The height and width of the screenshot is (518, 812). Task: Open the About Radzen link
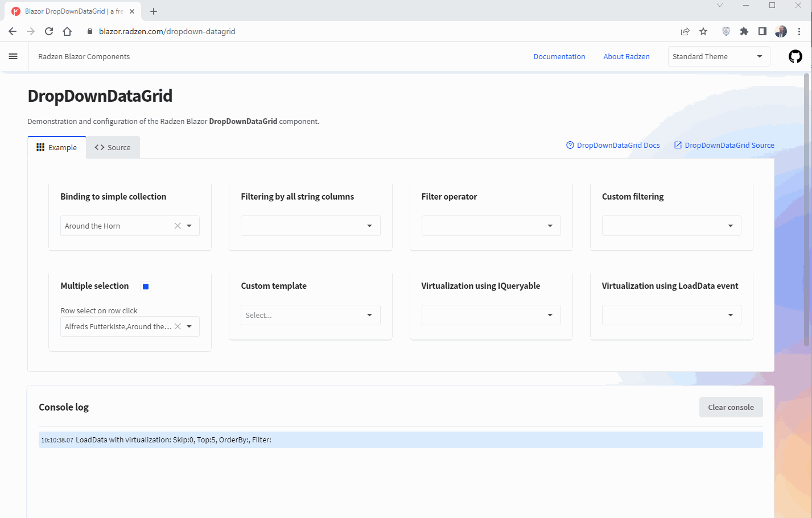[626, 56]
